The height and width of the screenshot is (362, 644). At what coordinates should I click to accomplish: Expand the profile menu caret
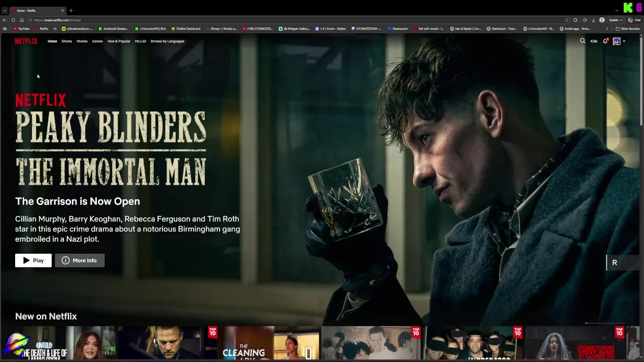pyautogui.click(x=624, y=41)
